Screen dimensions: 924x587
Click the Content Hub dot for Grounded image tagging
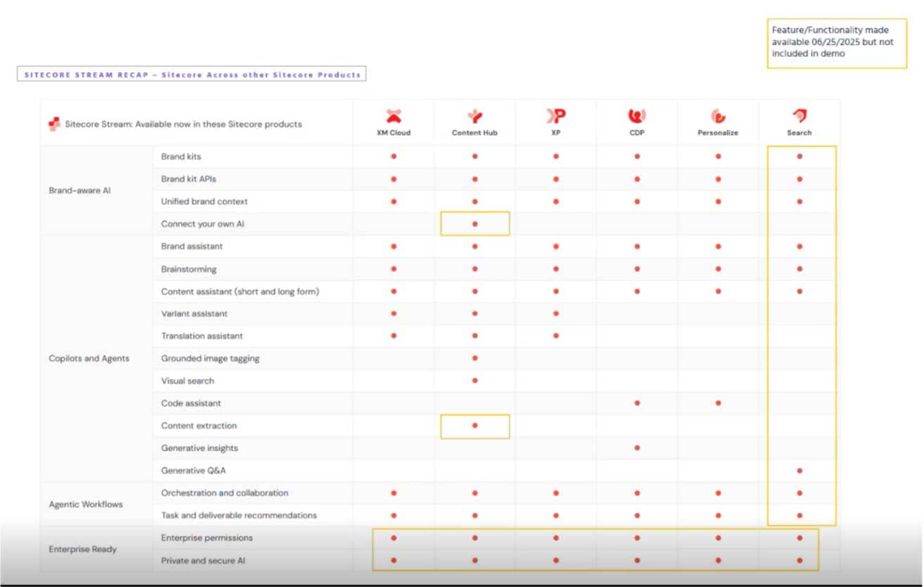click(x=475, y=358)
